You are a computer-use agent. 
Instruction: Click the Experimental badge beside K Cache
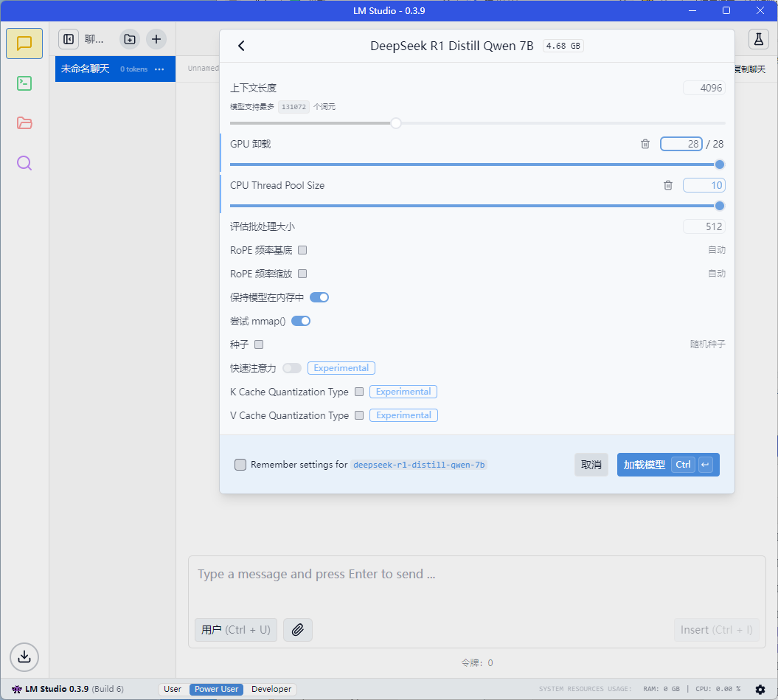[x=403, y=392]
